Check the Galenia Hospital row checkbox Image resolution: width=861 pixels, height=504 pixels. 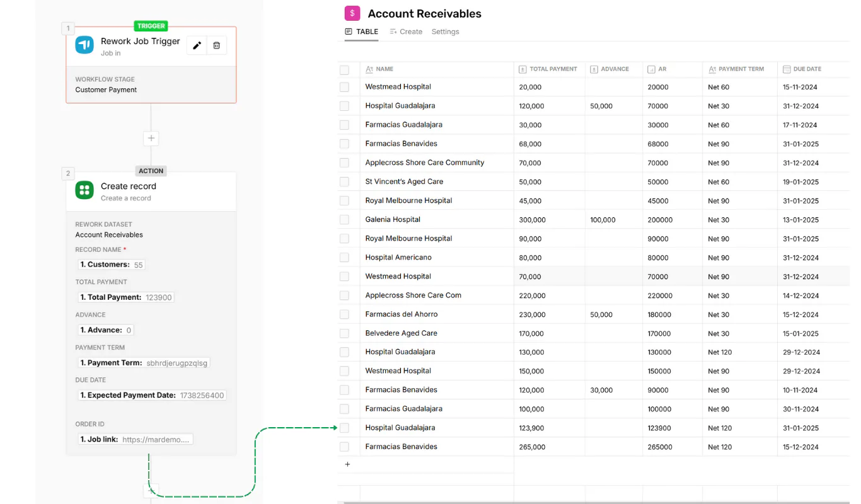[x=344, y=220]
